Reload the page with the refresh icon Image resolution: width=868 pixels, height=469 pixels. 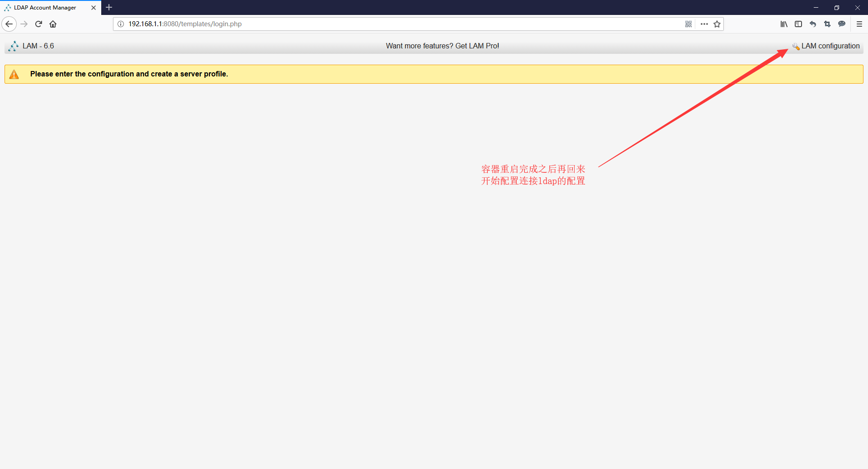tap(38, 24)
